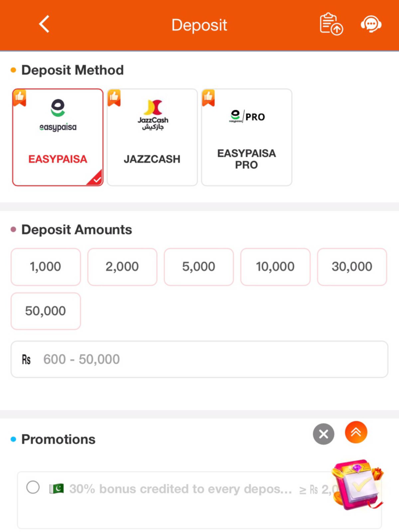
Task: Dismiss floating widget with gray X
Action: click(324, 434)
